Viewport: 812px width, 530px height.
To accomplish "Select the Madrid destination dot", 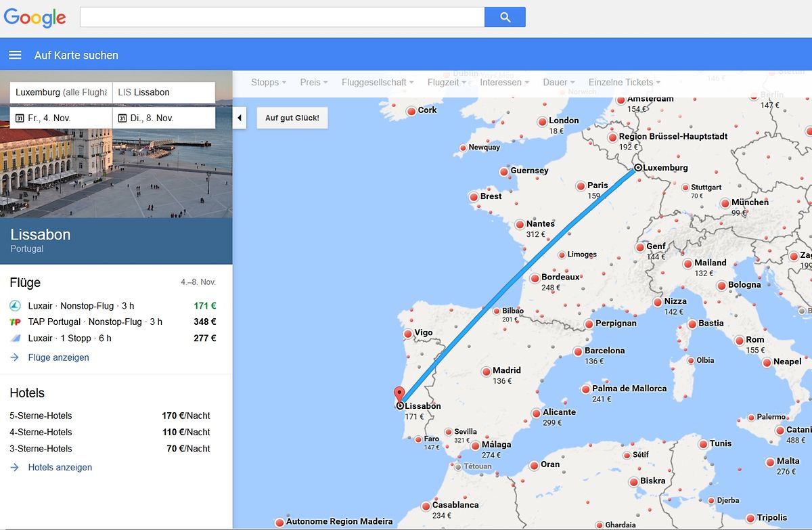I will [x=487, y=372].
